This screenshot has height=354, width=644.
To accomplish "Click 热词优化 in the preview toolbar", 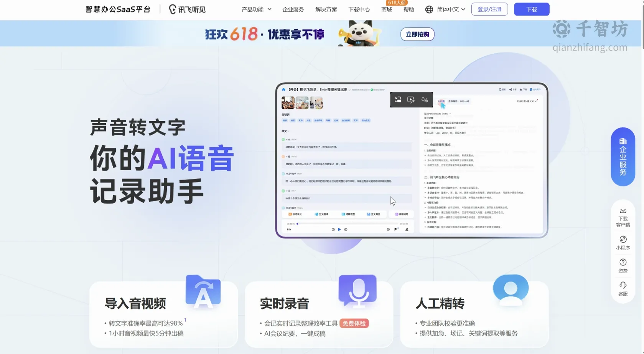I will point(295,214).
